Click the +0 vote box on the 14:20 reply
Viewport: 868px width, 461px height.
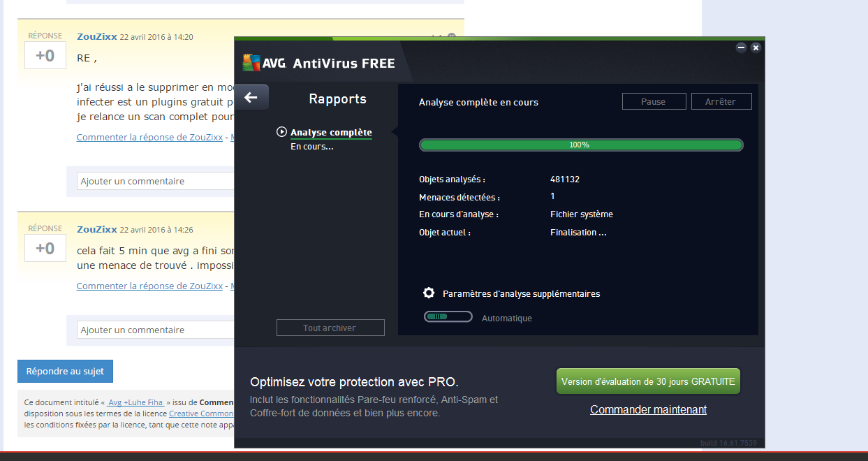(x=45, y=55)
